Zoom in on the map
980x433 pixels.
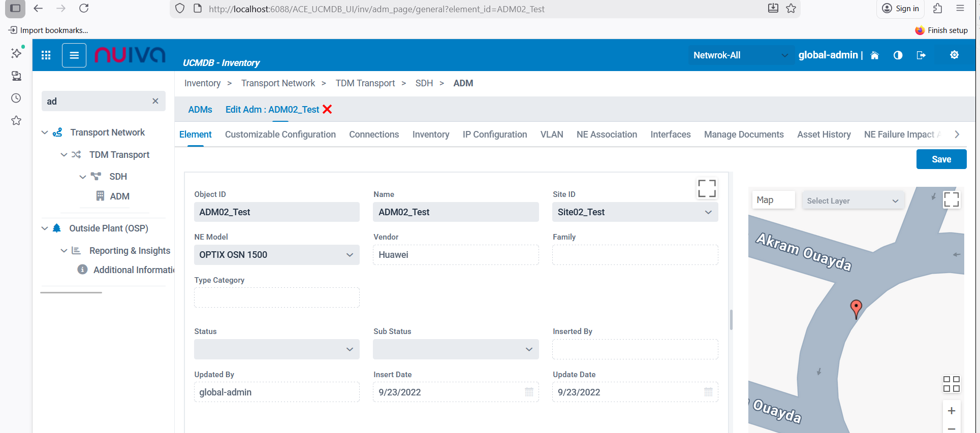tap(952, 411)
